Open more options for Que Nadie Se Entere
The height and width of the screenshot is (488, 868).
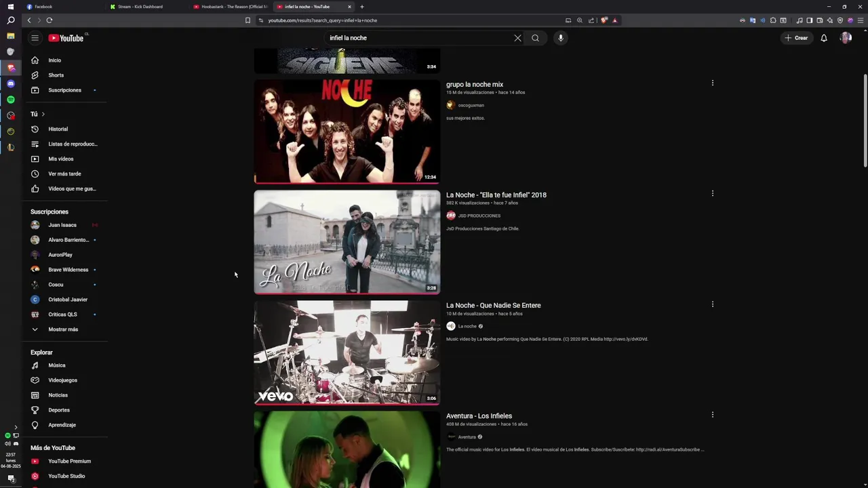712,304
